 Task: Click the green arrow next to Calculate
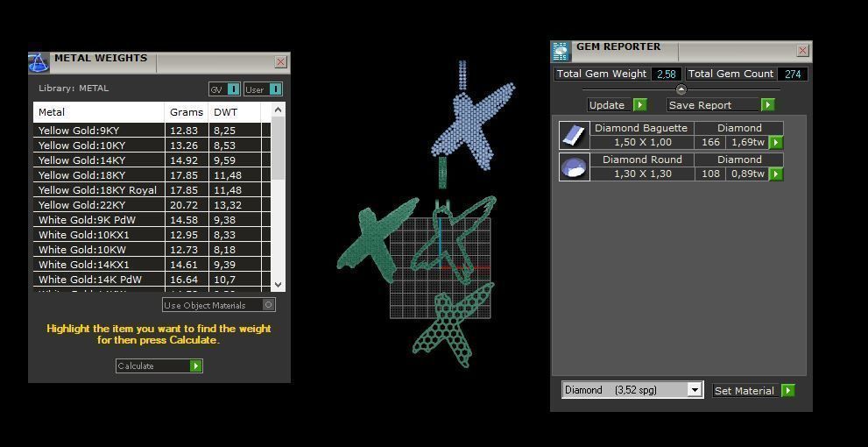195,366
